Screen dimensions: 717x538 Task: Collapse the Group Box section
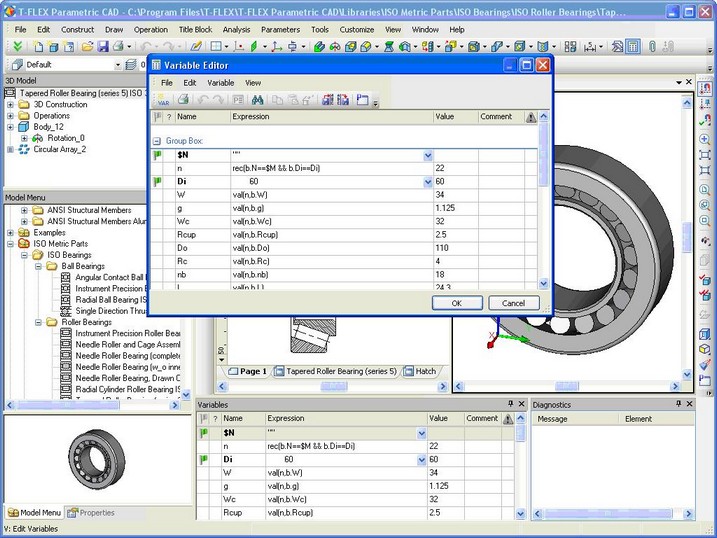coord(157,141)
